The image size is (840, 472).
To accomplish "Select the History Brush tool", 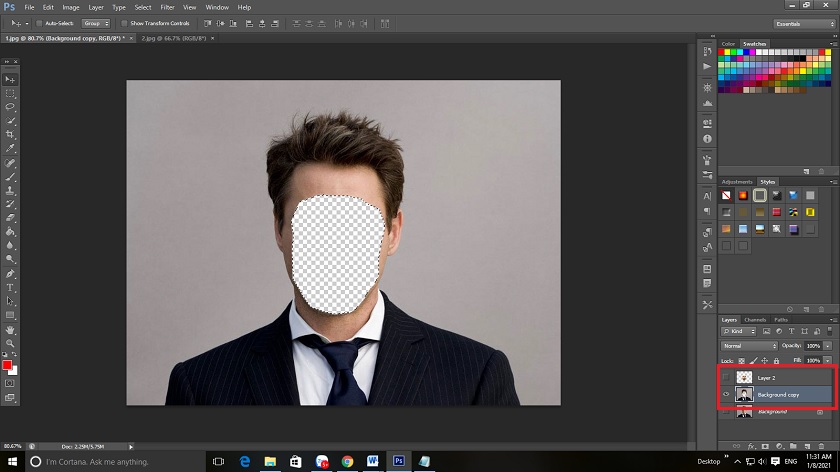I will pyautogui.click(x=10, y=204).
